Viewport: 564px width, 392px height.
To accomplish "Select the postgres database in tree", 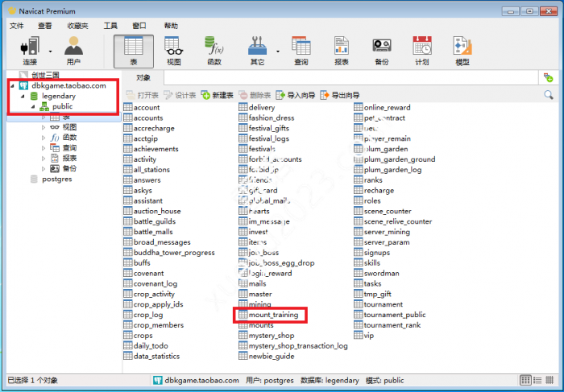I will pos(56,179).
